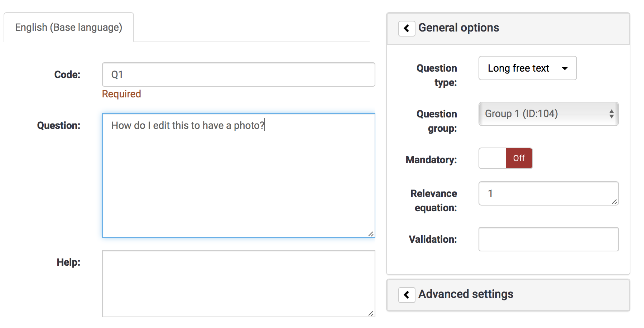Click the Code label
644x328 pixels.
click(67, 74)
